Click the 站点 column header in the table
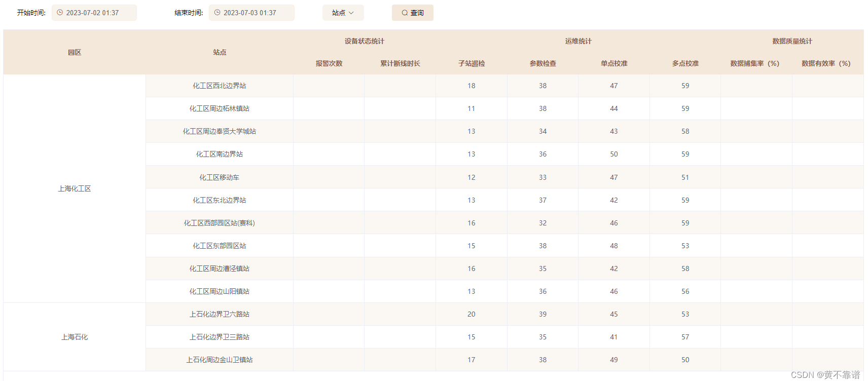 (220, 52)
